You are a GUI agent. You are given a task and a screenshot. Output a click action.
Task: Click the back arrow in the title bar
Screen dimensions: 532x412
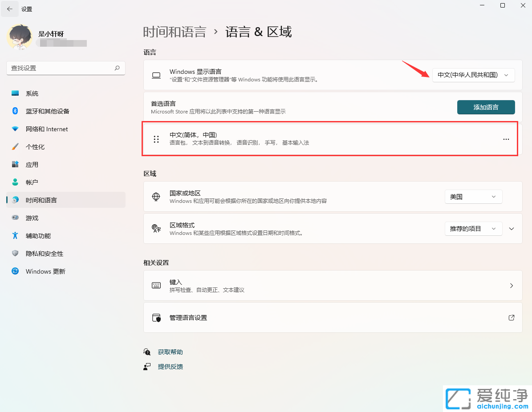[9, 9]
